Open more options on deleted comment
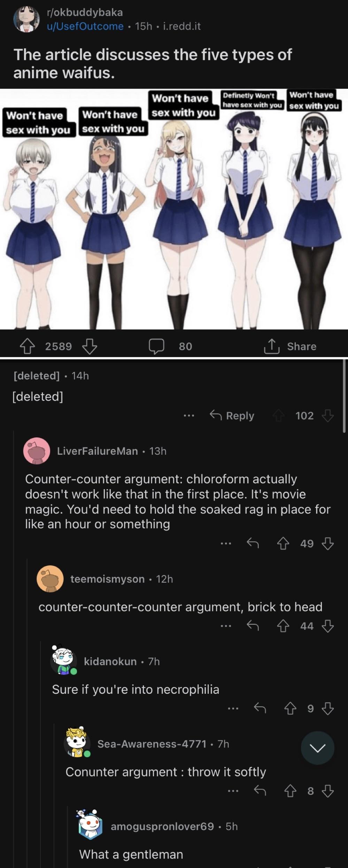The image size is (348, 868). (x=189, y=416)
